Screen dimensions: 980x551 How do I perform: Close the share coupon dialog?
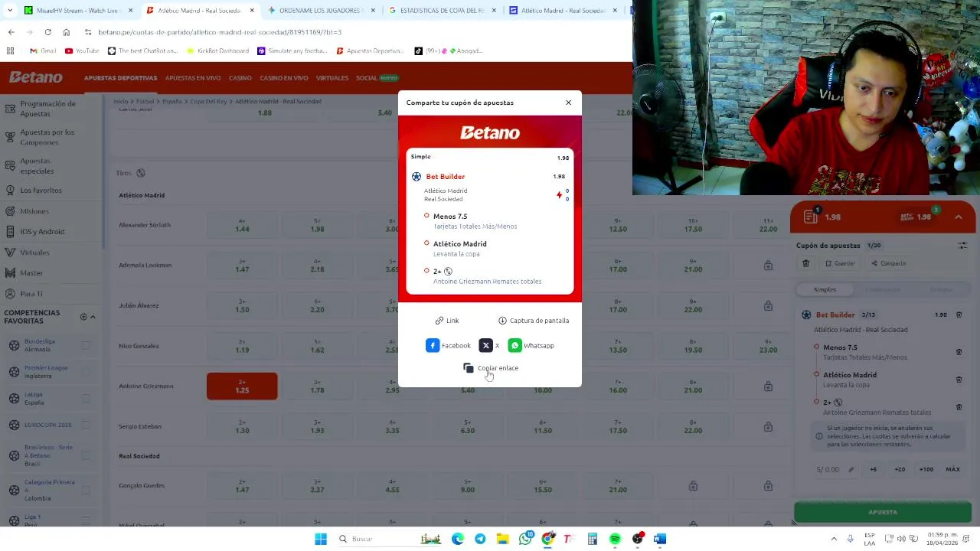pos(568,103)
